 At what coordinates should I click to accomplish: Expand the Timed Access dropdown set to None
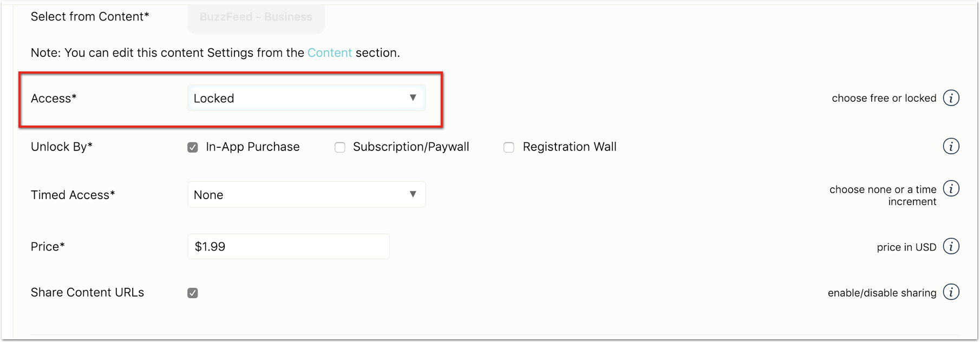(x=306, y=194)
